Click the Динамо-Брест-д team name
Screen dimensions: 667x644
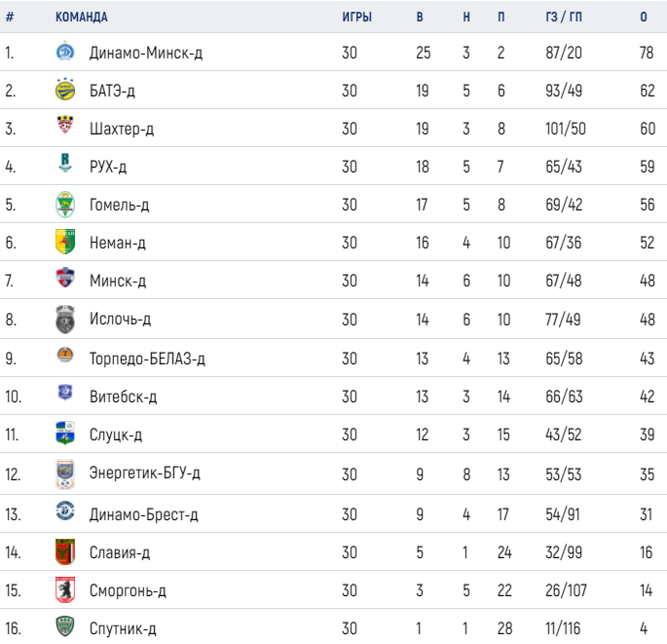click(x=141, y=511)
